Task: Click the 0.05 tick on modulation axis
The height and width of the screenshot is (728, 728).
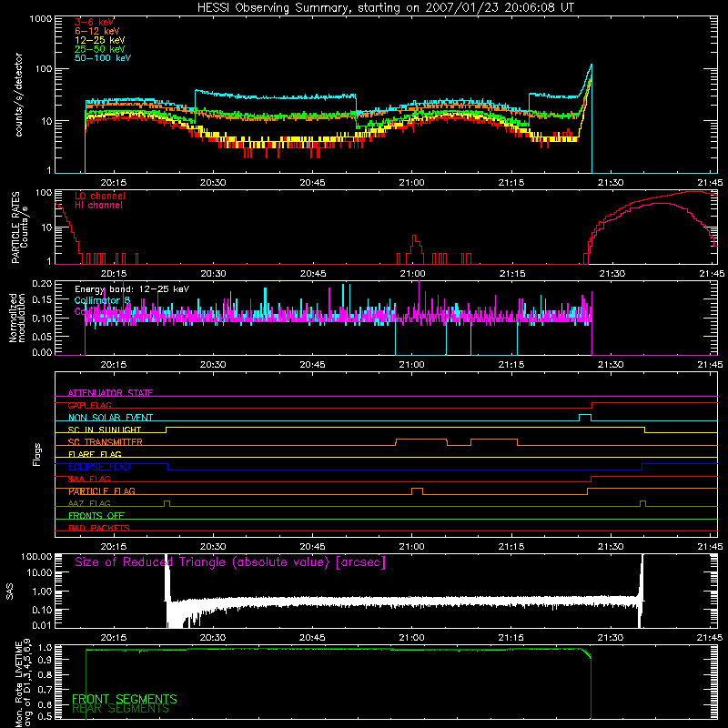Action: point(42,336)
